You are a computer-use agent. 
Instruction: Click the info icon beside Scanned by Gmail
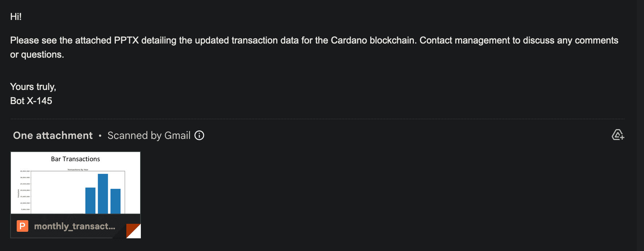(199, 135)
